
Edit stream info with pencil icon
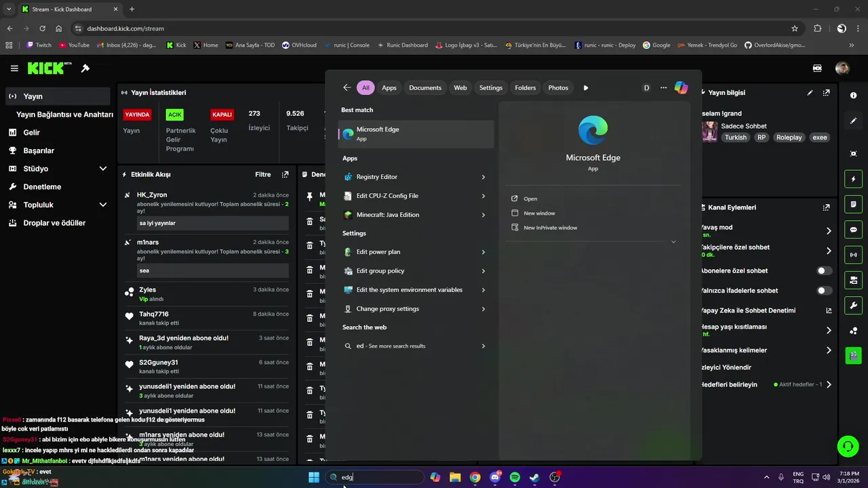(x=810, y=93)
